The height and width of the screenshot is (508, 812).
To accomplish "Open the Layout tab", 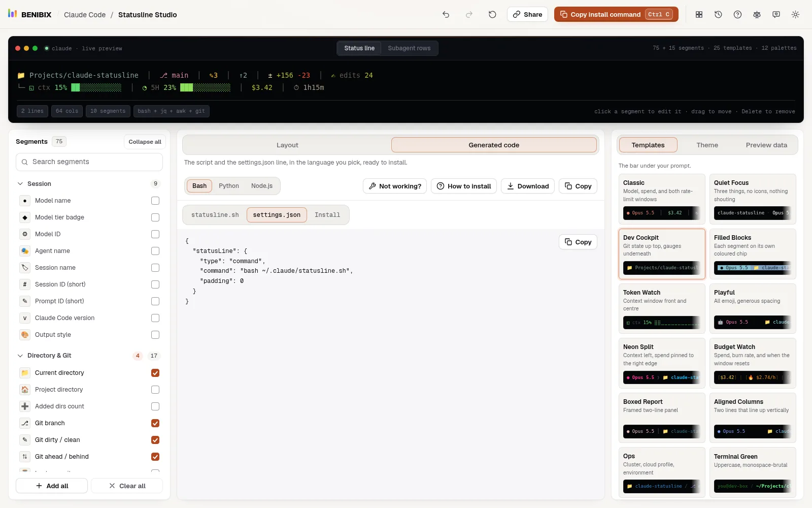I will click(x=287, y=145).
